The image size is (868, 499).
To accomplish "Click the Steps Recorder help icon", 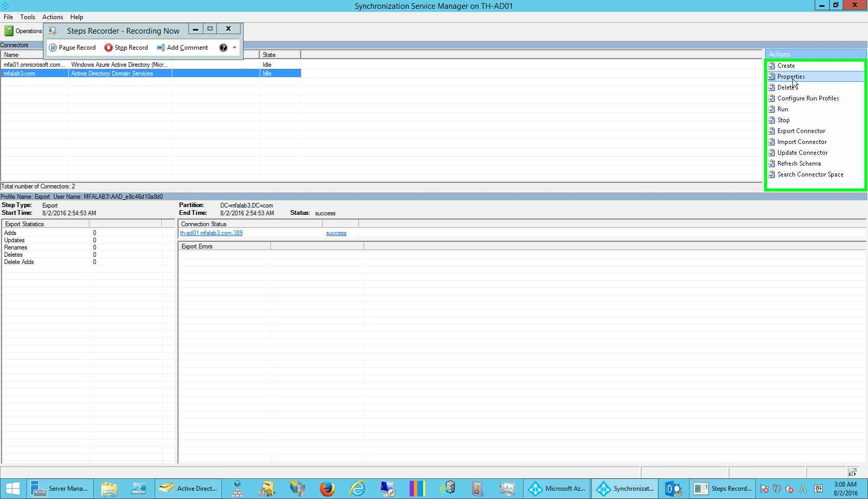I will pos(223,48).
